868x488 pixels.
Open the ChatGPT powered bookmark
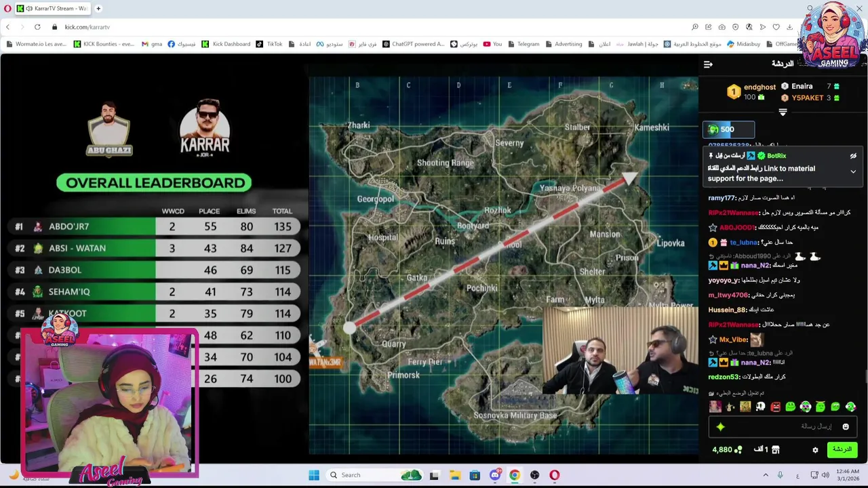pyautogui.click(x=414, y=44)
